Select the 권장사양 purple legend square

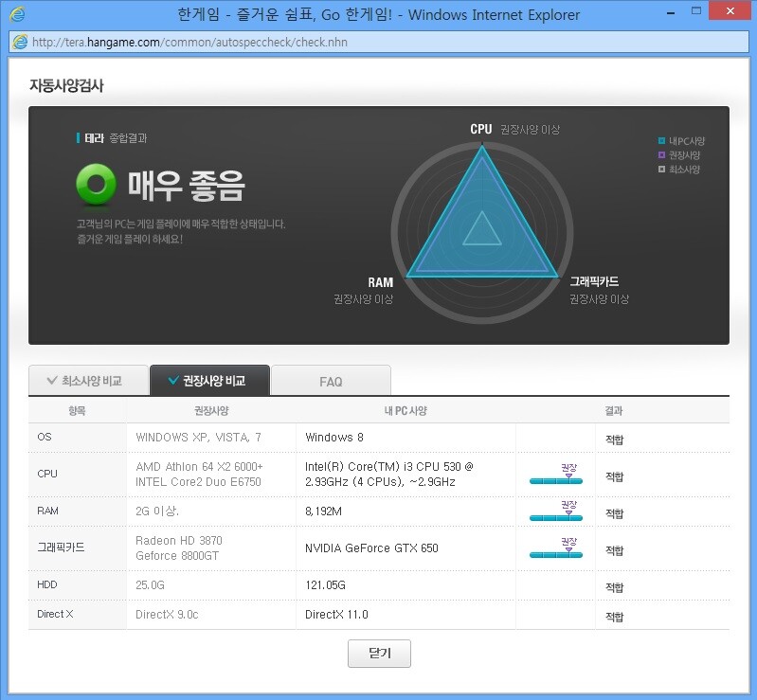pyautogui.click(x=661, y=155)
